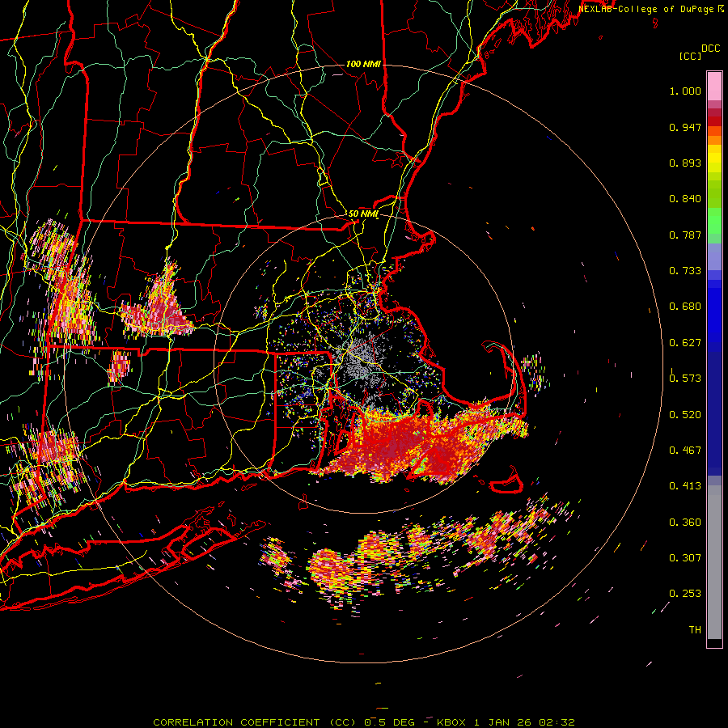Screen dimensions: 728x728
Task: Click the 1.000 value on the color scale
Action: pyautogui.click(x=685, y=91)
